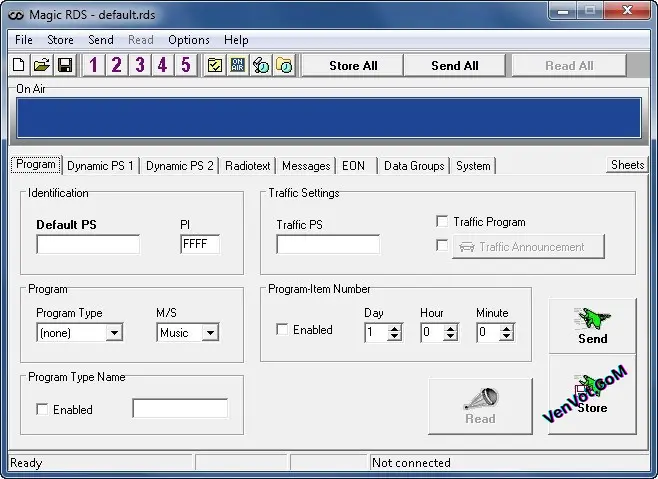Click Send All button
The width and height of the screenshot is (658, 479).
454,65
